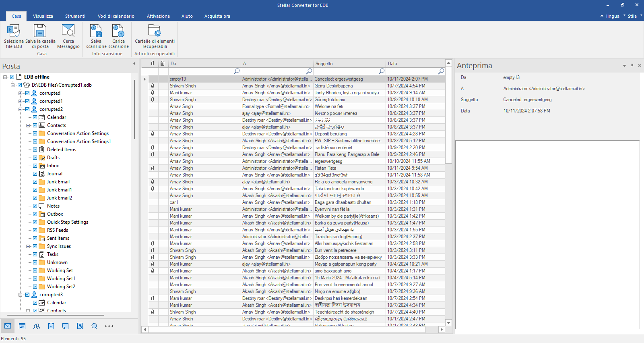Click Seleziona file EDB ribbon icon
This screenshot has width=644, height=343.
click(14, 36)
